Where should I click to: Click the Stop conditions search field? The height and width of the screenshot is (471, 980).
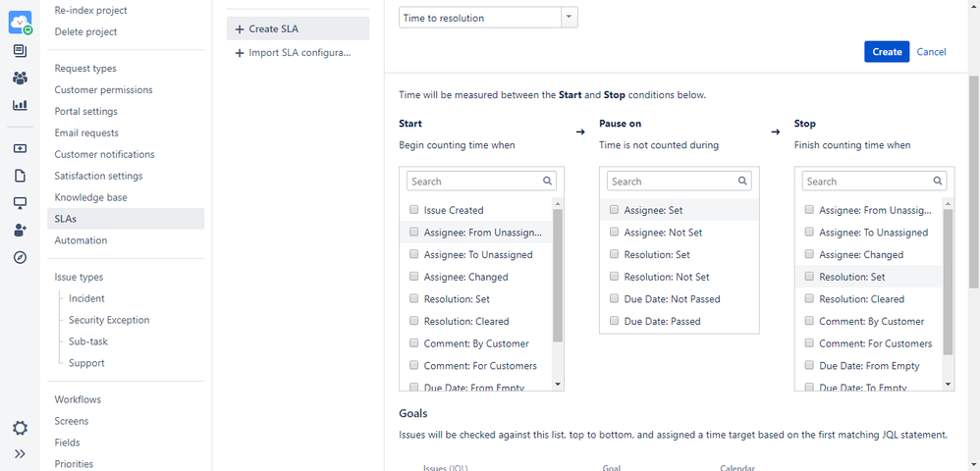[x=867, y=182]
